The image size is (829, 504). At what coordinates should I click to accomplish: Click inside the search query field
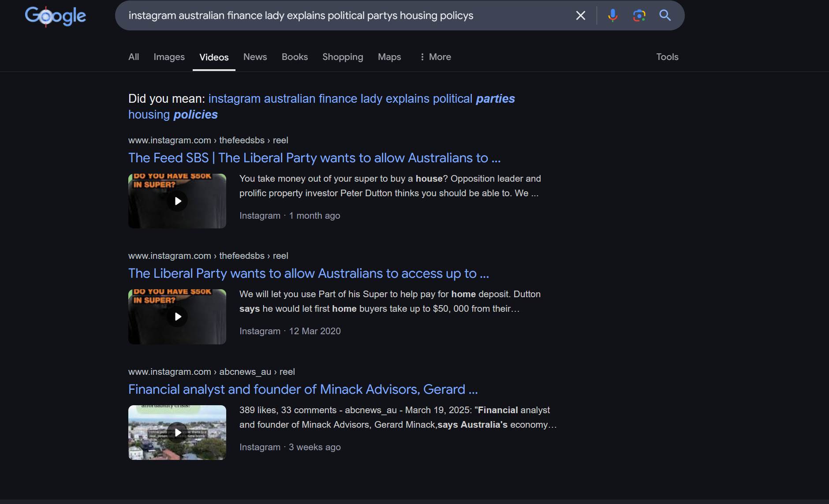tap(344, 16)
